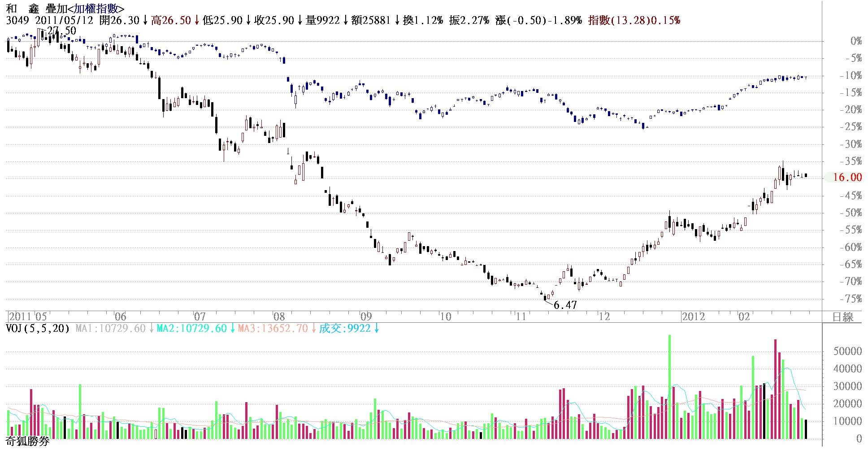
Task: Click the 成交:9922 volume legend entry
Action: (345, 329)
